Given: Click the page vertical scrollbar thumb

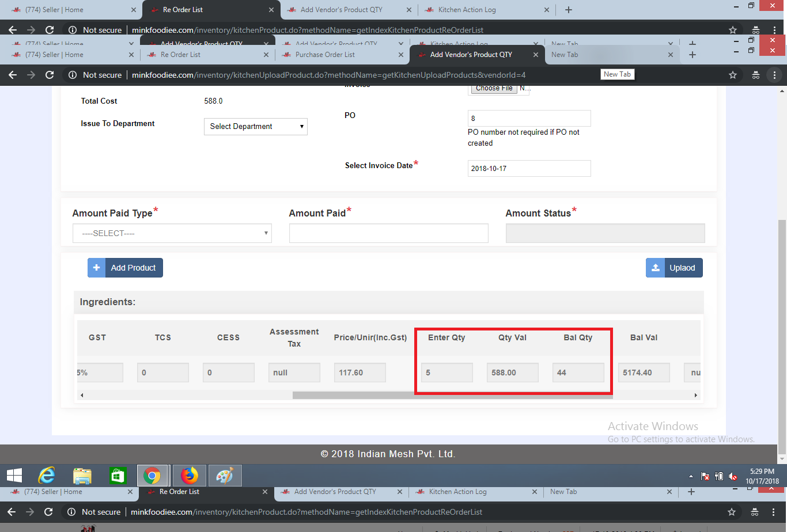Looking at the screenshot, I should [782, 337].
